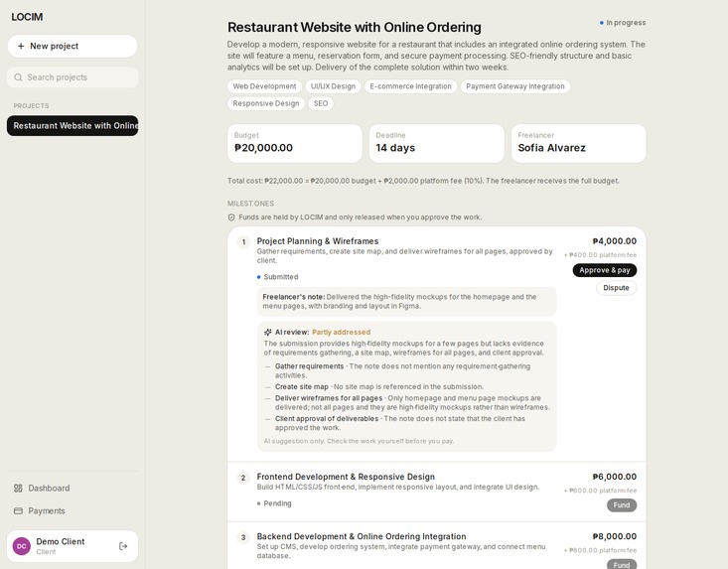Click the Demo Client account name
The image size is (728, 569).
click(x=61, y=541)
